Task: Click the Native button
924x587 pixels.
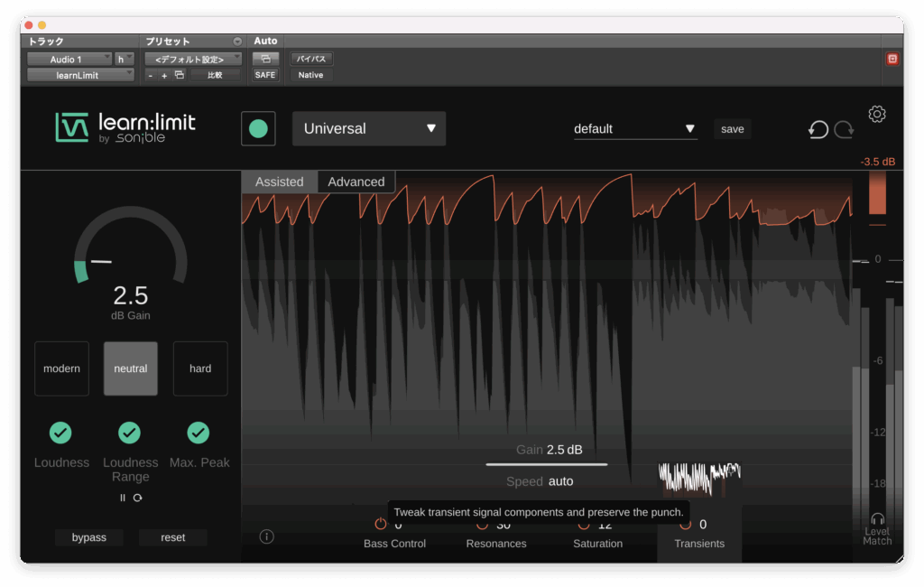Action: (310, 75)
